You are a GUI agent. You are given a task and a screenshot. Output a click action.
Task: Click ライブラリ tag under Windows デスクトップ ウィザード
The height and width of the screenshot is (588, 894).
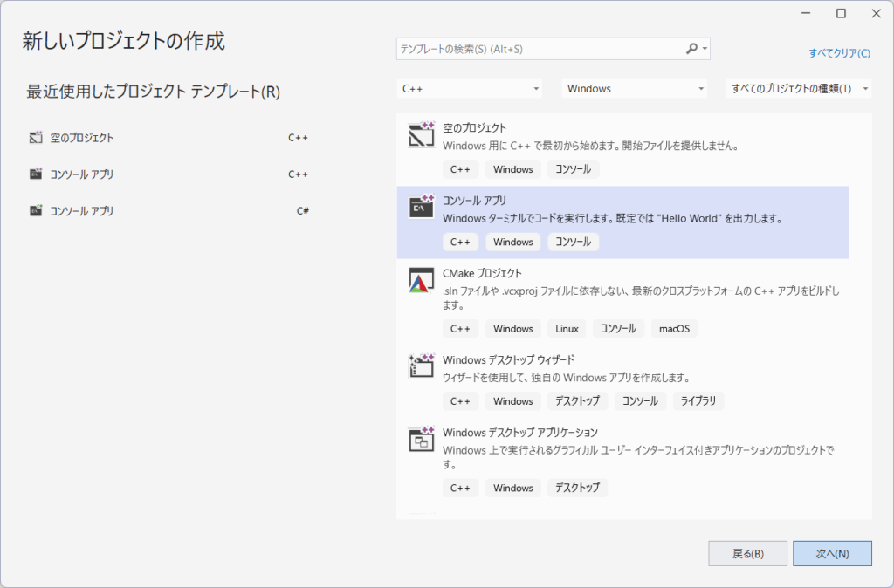tap(698, 400)
